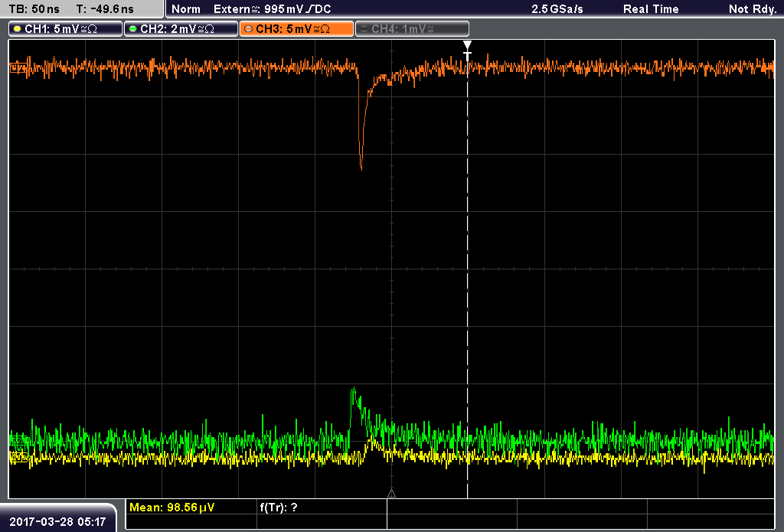This screenshot has width=784, height=532.
Task: Click the yellow CH1 ground level marker
Action: coord(19,456)
